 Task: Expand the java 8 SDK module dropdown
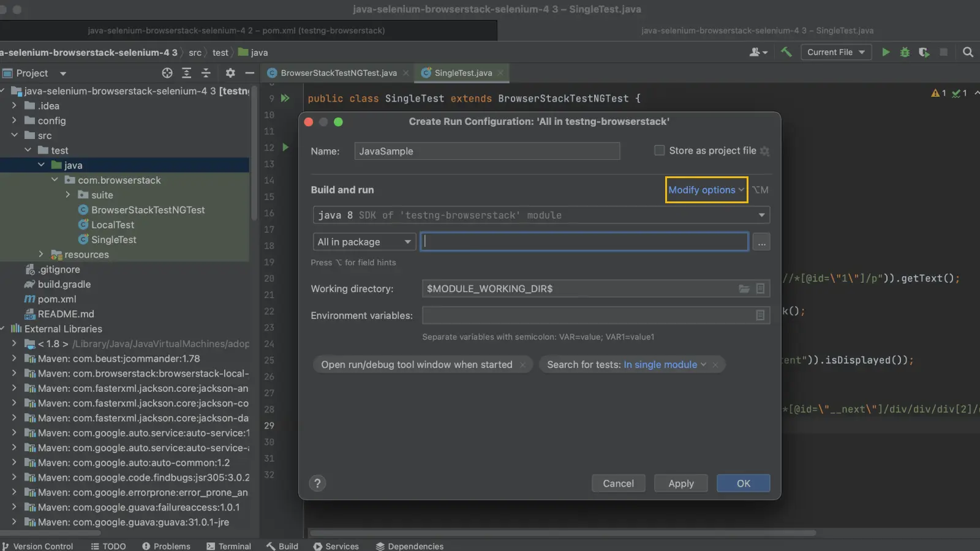761,216
